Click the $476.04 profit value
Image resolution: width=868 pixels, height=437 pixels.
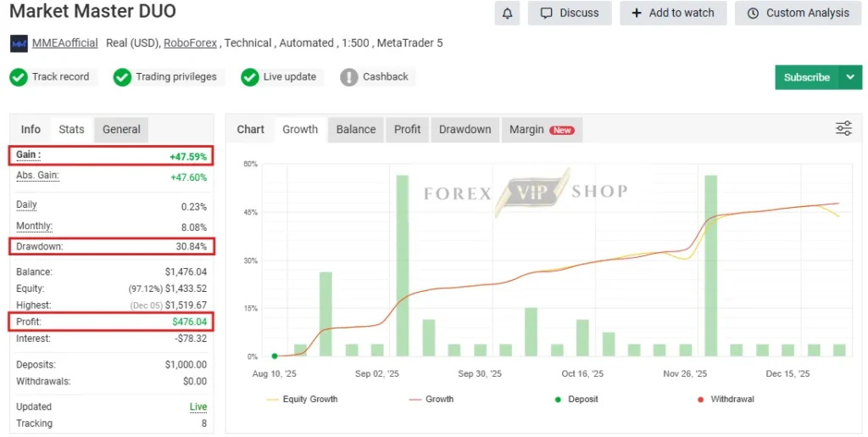(189, 322)
